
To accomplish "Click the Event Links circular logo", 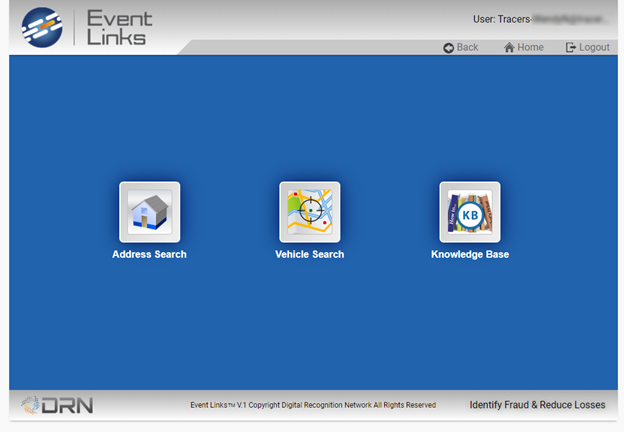I will (x=42, y=27).
